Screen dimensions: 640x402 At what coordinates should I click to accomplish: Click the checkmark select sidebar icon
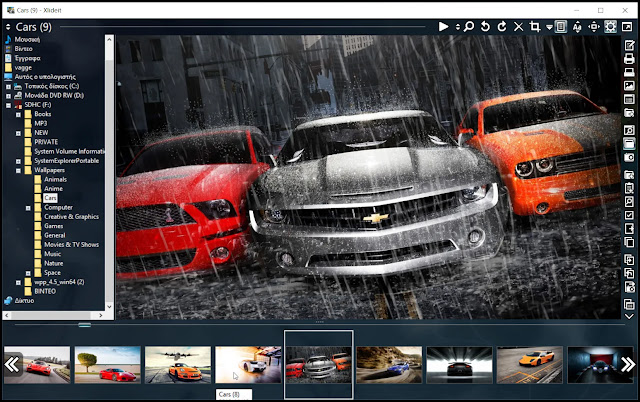pos(629,215)
